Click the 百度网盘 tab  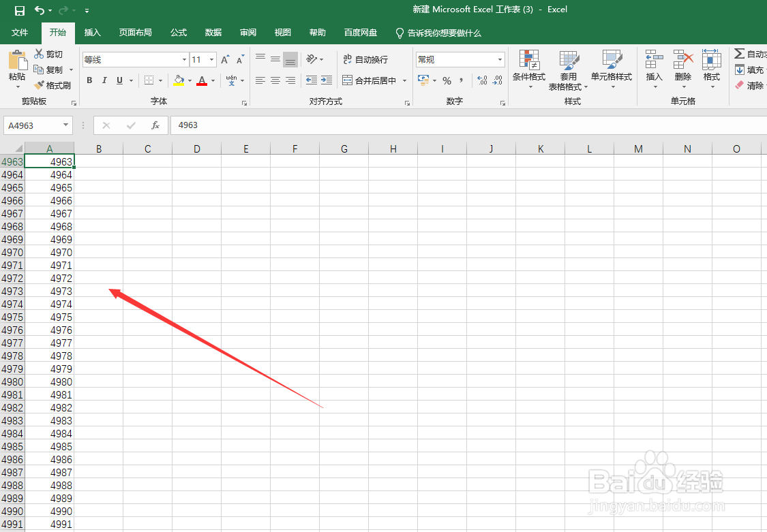point(361,33)
